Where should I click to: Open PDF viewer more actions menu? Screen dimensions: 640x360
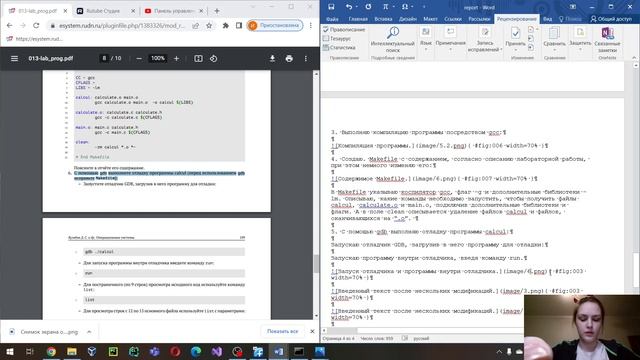(306, 58)
